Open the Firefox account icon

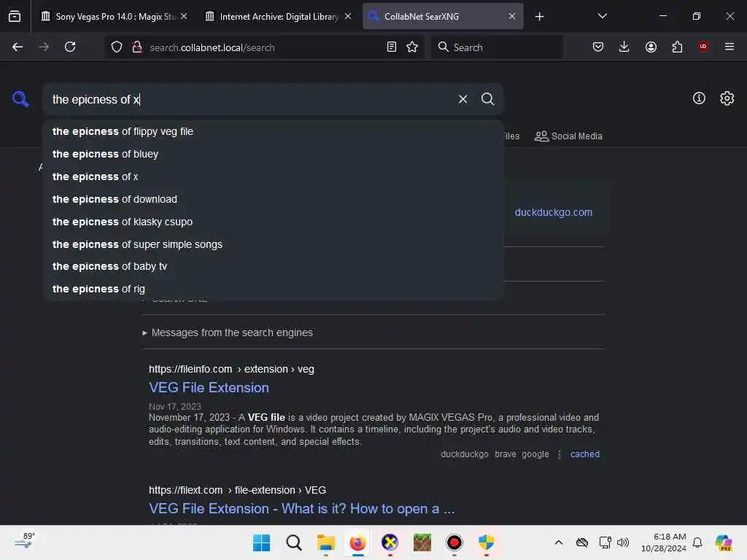(651, 47)
